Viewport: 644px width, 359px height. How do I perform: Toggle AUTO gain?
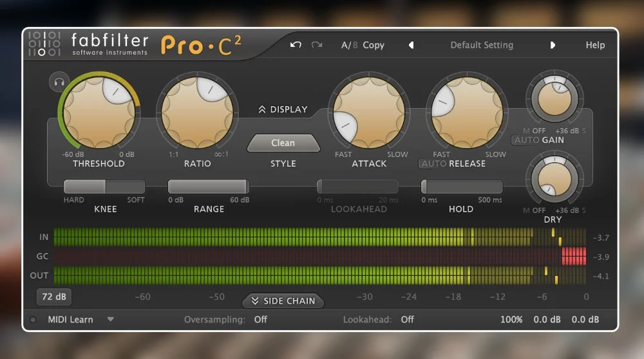[x=527, y=140]
